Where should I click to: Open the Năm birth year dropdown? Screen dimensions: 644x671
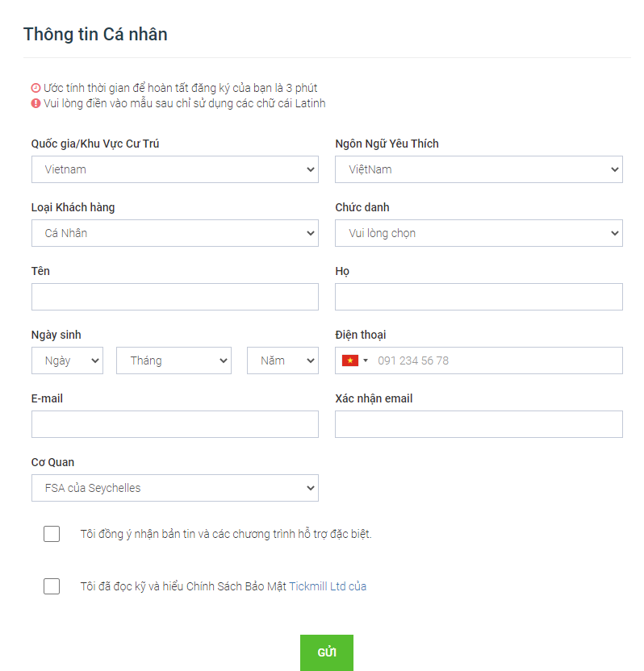(x=282, y=361)
